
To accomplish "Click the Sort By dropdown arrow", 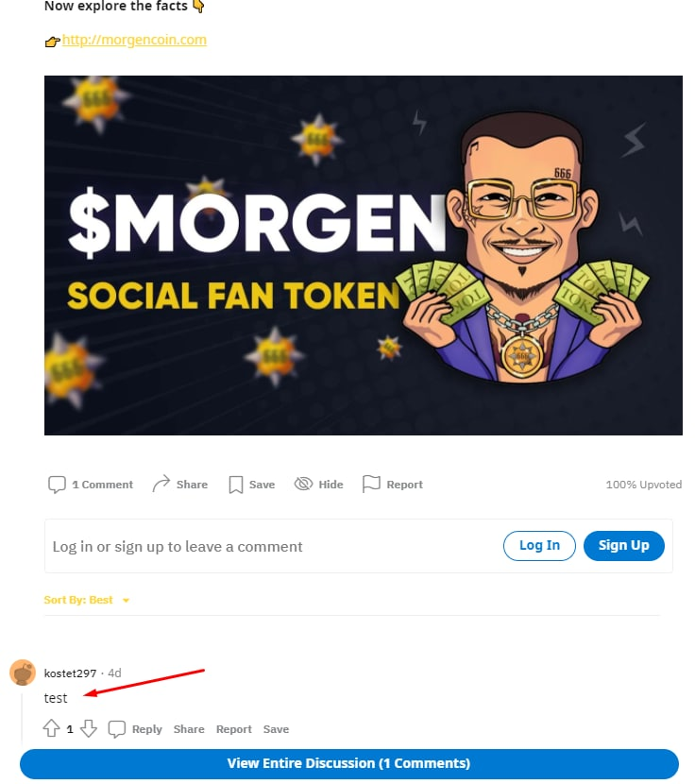I will (126, 600).
